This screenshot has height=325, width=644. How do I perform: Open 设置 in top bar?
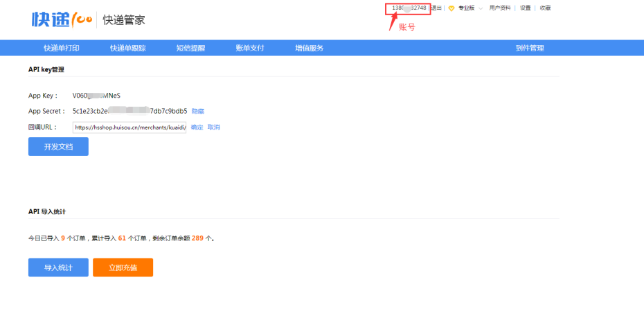pyautogui.click(x=526, y=8)
